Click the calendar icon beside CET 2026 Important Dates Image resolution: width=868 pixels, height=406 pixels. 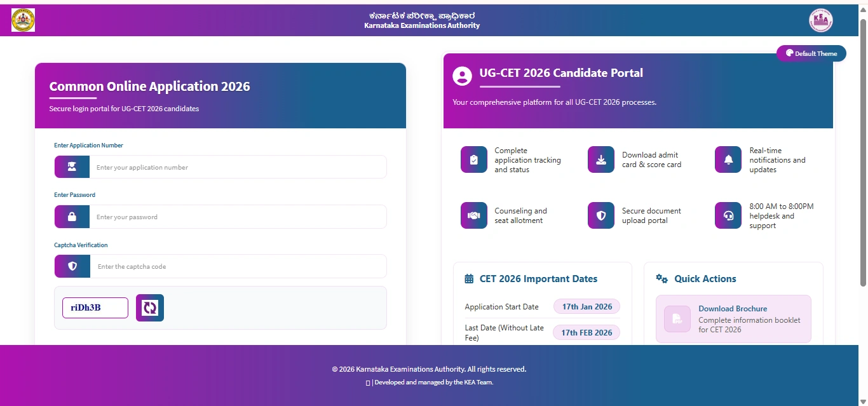click(469, 278)
